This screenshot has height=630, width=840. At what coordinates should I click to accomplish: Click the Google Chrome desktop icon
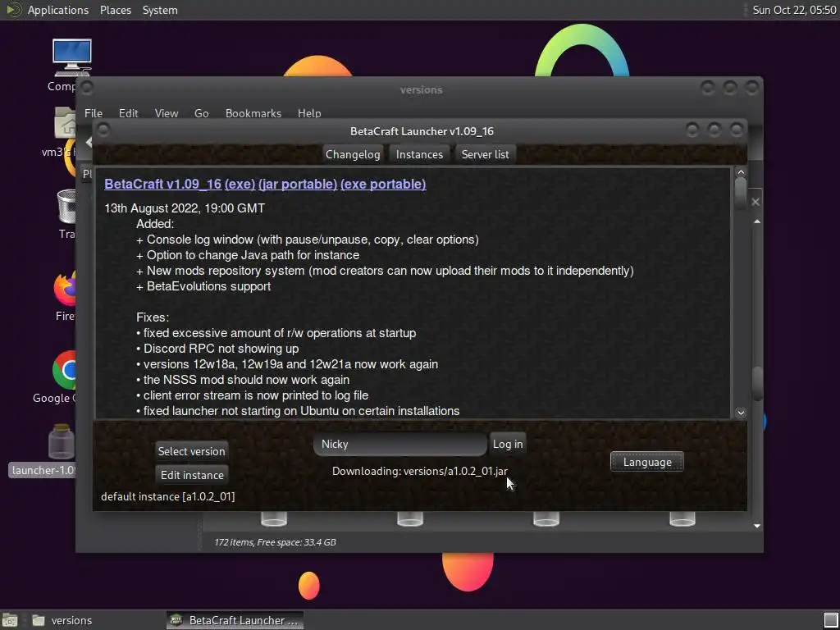pyautogui.click(x=65, y=370)
